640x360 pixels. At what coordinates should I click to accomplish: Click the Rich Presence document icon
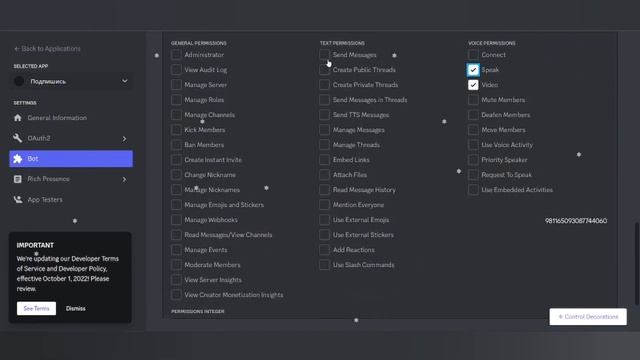click(x=18, y=179)
